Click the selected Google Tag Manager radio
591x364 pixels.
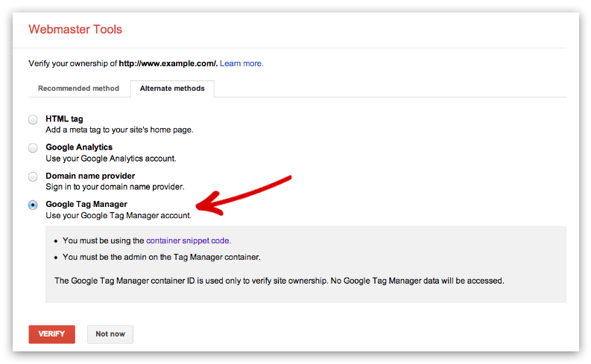33,205
